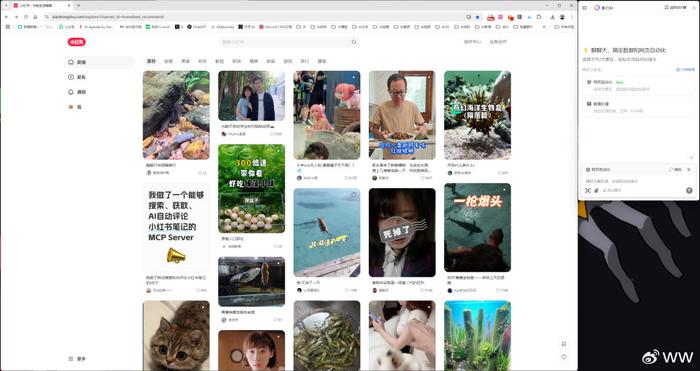Screen dimensions: 700x371
Task: Open the browser downloads icon
Action: (552, 17)
